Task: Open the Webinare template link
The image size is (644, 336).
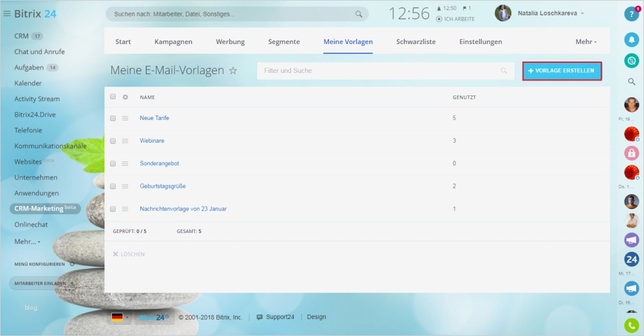Action: click(x=152, y=141)
